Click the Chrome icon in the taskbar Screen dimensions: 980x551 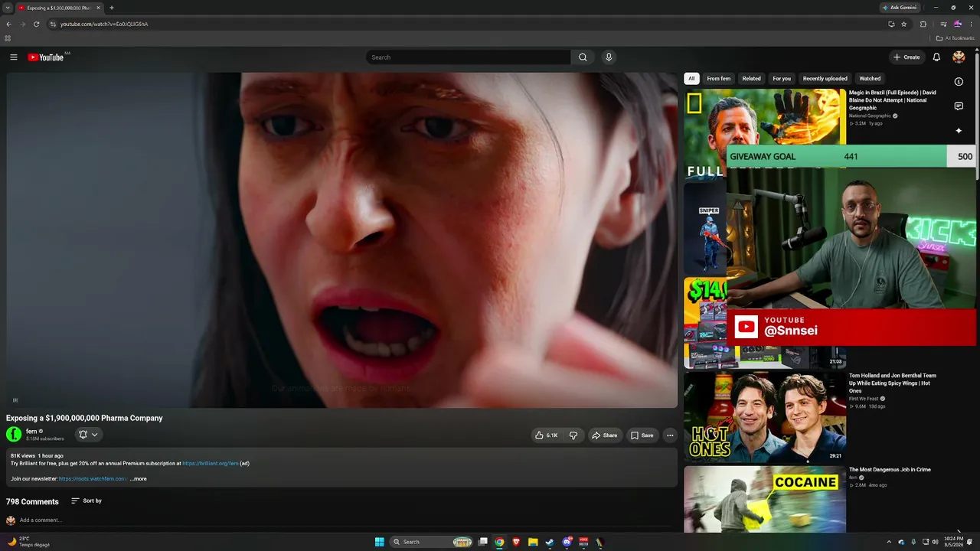[x=499, y=542]
